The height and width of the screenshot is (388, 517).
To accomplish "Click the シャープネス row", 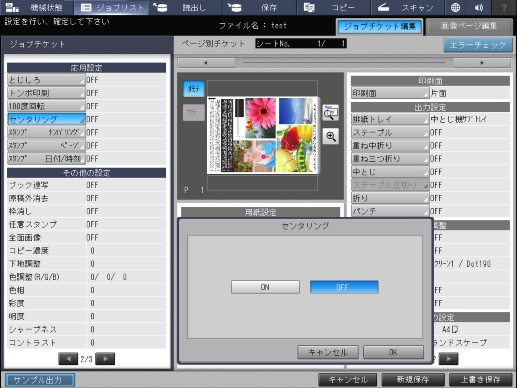I will click(86, 330).
